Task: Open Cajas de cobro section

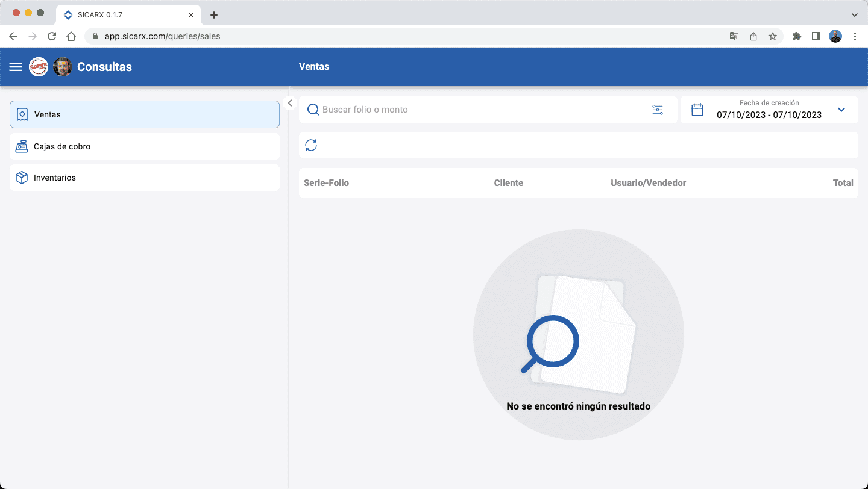Action: click(x=145, y=146)
